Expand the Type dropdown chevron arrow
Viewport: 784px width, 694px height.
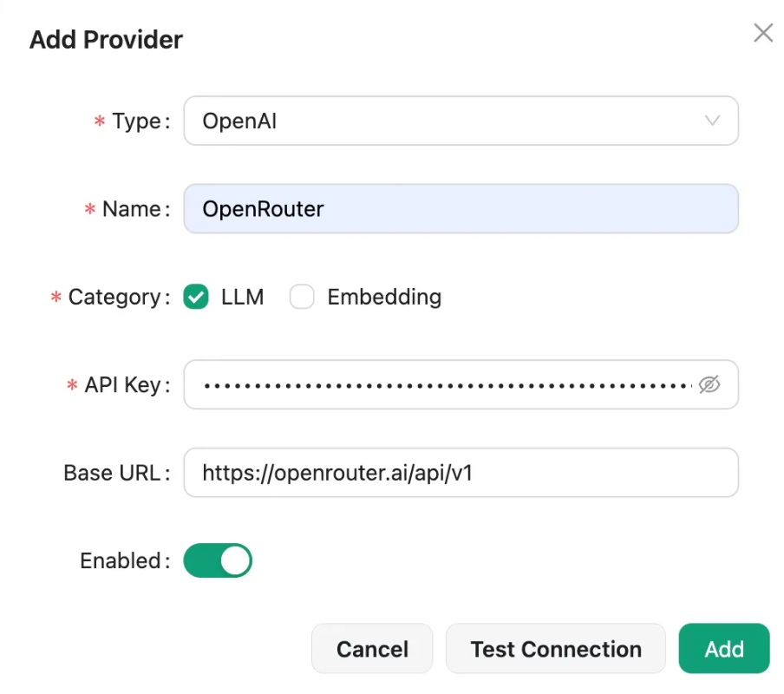click(712, 121)
